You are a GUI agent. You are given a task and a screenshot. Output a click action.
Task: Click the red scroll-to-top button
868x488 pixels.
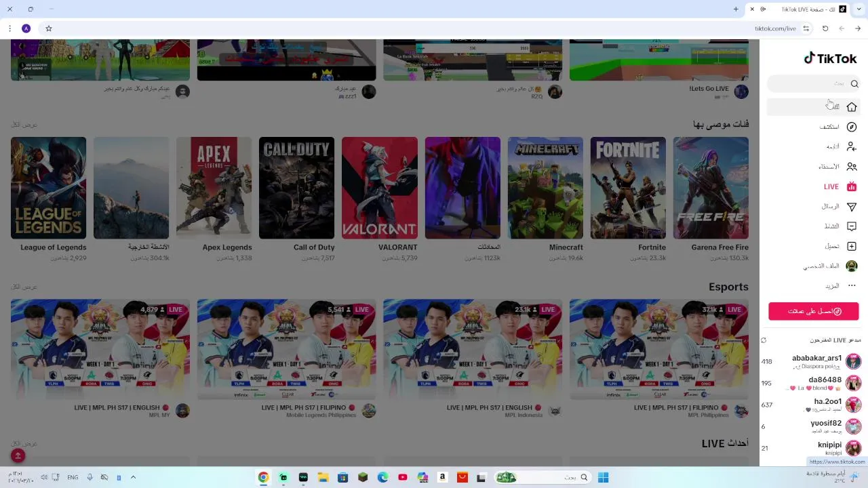point(18,456)
